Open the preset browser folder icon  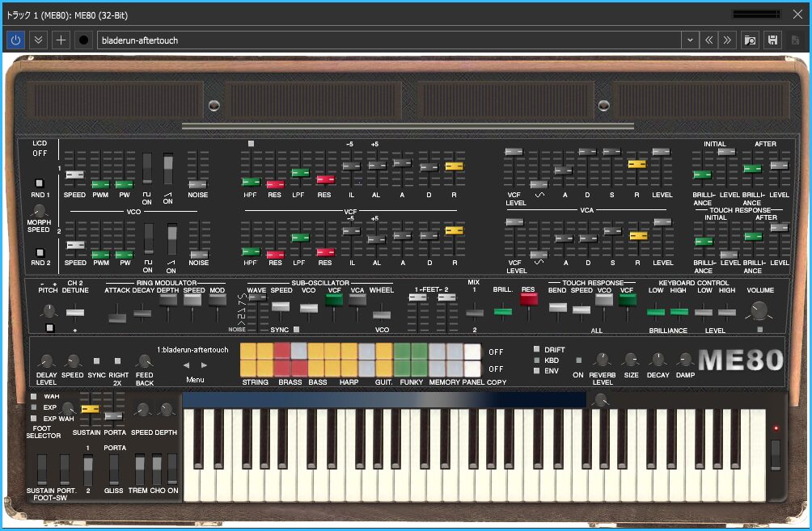(x=750, y=40)
